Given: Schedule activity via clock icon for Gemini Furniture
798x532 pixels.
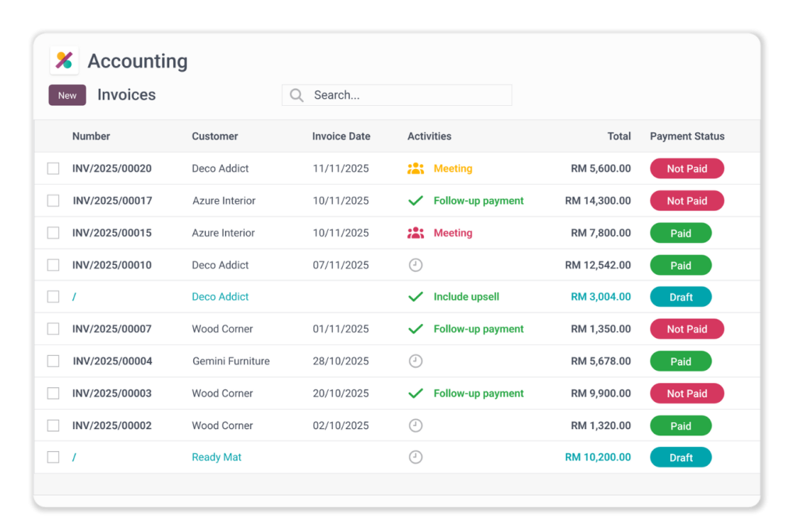Looking at the screenshot, I should 415,361.
